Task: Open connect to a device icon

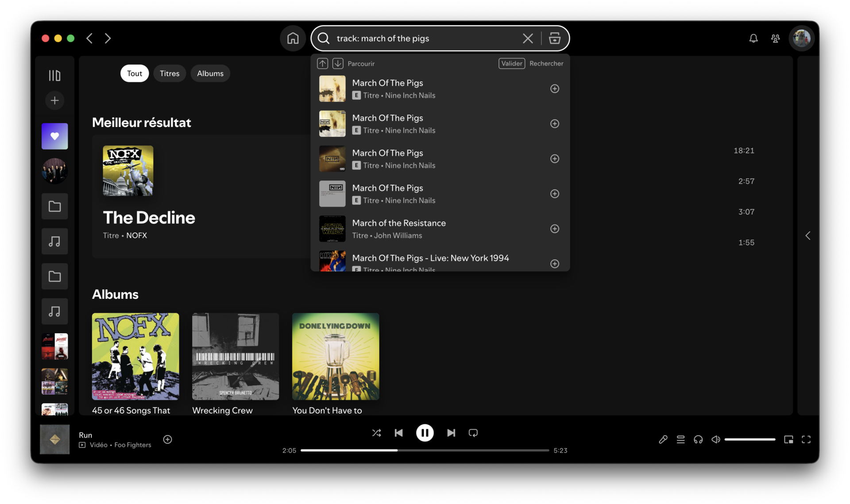Action: point(698,440)
